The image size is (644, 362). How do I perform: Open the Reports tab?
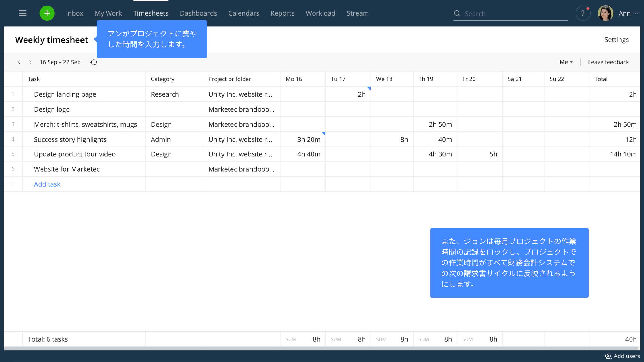point(282,13)
